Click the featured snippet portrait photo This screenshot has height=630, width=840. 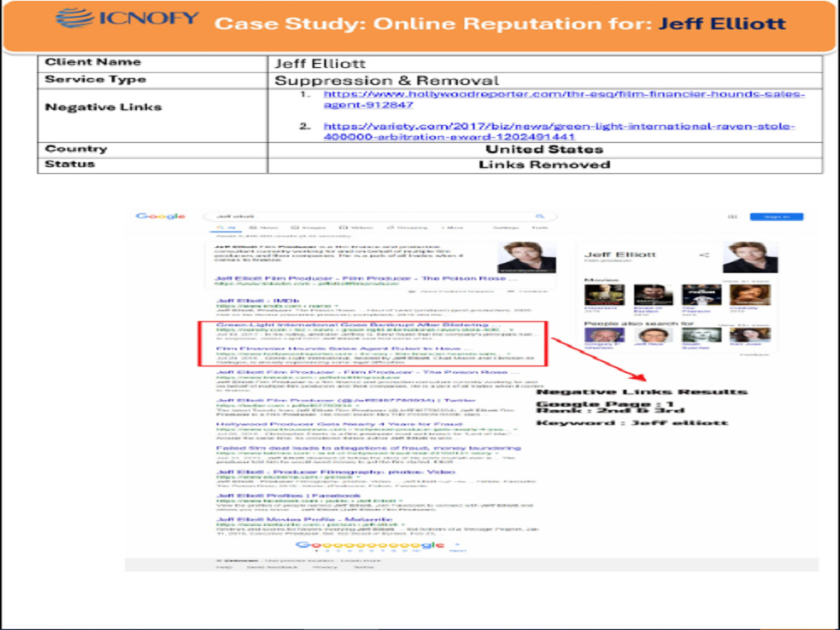pos(526,257)
